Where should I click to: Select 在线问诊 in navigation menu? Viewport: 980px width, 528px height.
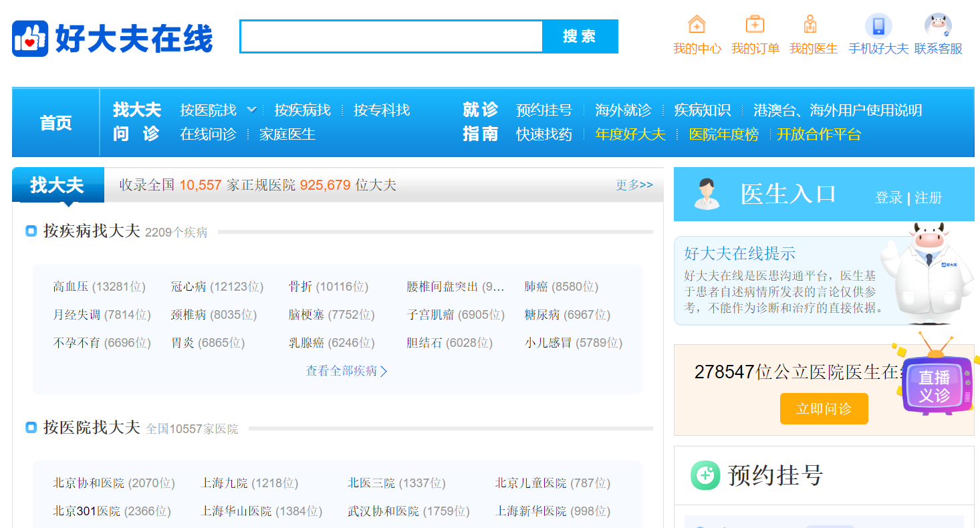click(x=208, y=134)
